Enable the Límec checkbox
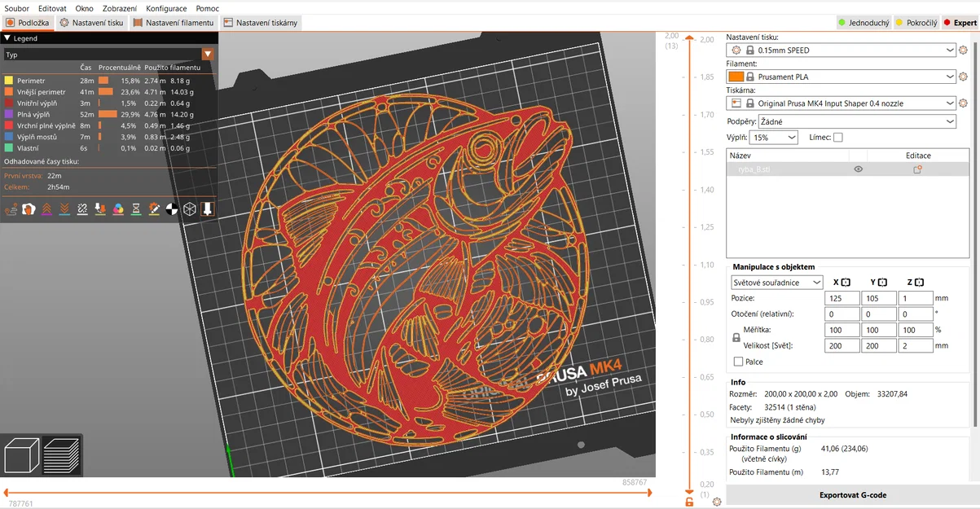The image size is (980, 509). 838,138
